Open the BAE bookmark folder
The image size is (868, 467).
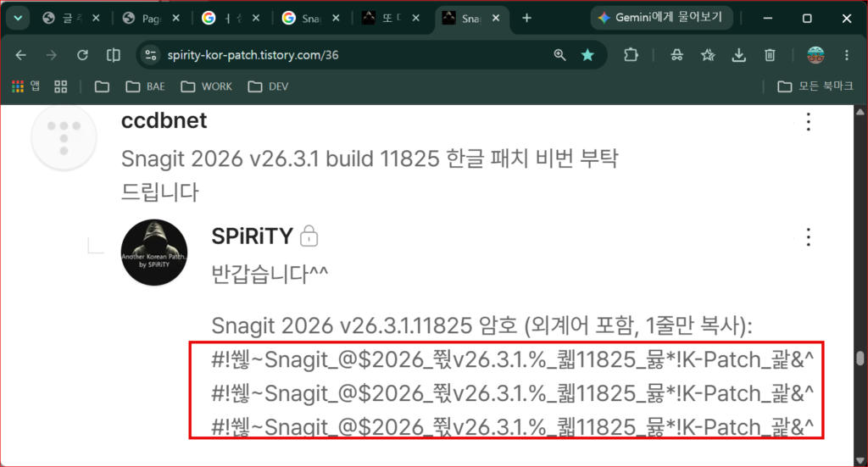[x=145, y=86]
